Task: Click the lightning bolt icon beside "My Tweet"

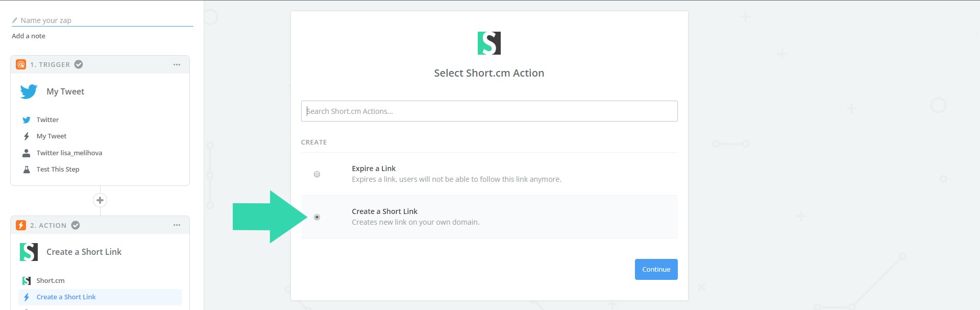Action: click(27, 136)
